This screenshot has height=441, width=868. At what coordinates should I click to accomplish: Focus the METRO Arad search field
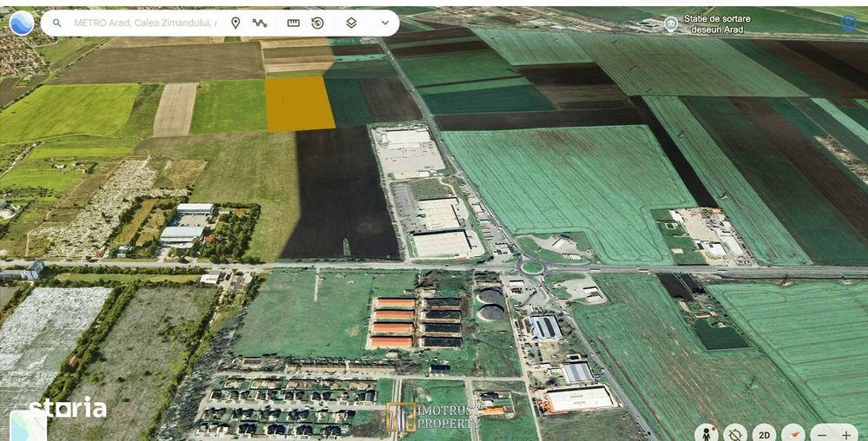point(145,23)
